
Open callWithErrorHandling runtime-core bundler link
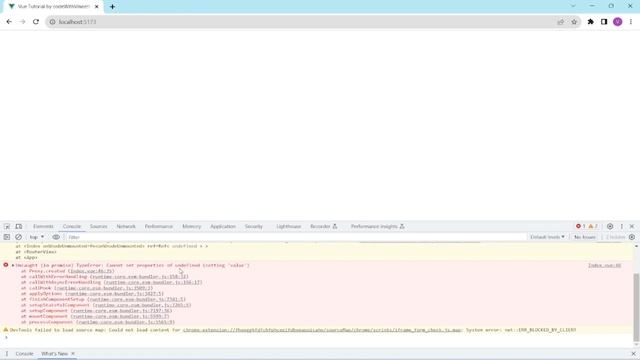point(139,277)
